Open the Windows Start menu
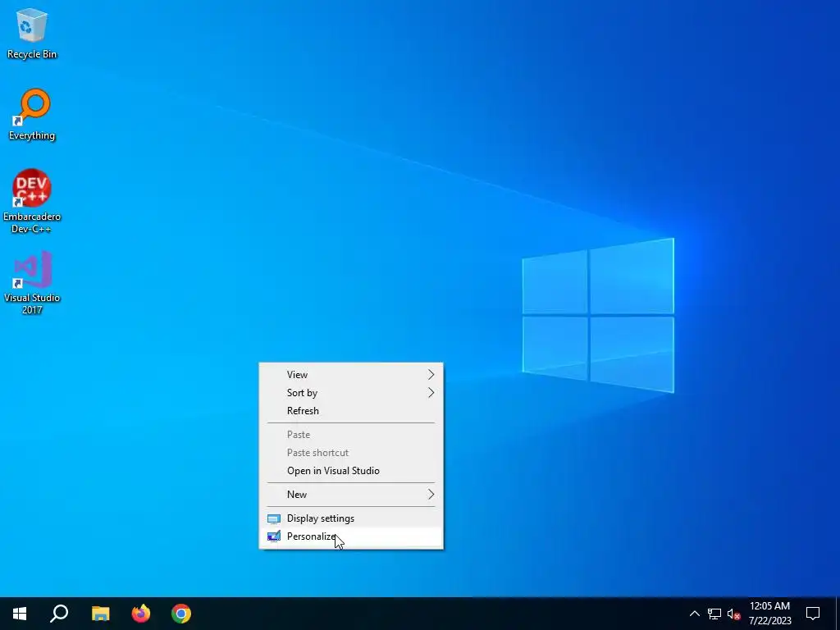 [20, 614]
